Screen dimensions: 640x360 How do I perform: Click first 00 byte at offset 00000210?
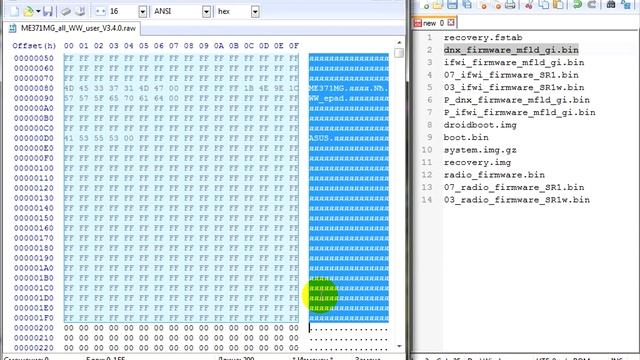click(69, 338)
